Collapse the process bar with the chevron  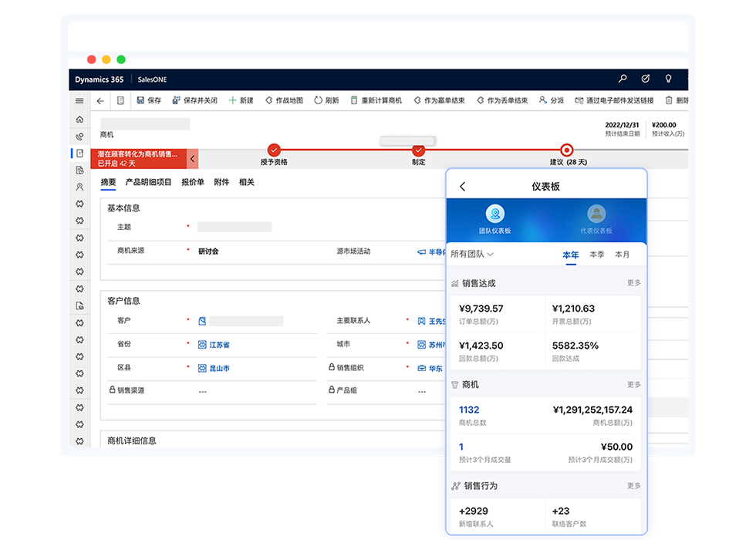pyautogui.click(x=193, y=159)
